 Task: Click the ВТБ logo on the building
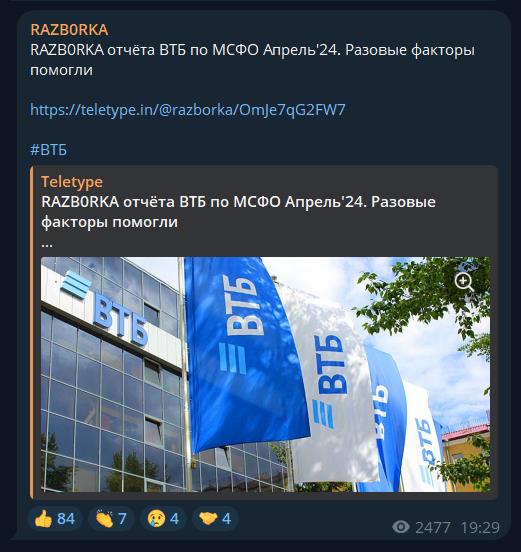(x=105, y=308)
